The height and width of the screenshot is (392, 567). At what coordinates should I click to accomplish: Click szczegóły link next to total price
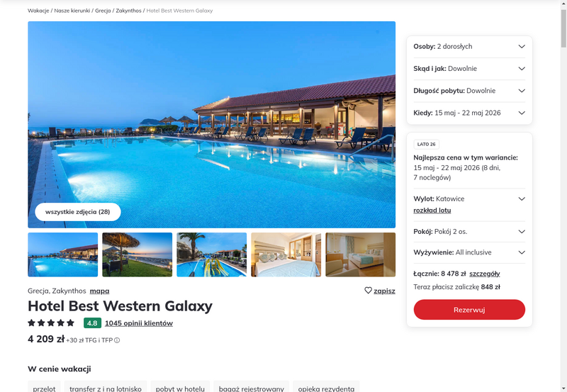[x=485, y=274]
